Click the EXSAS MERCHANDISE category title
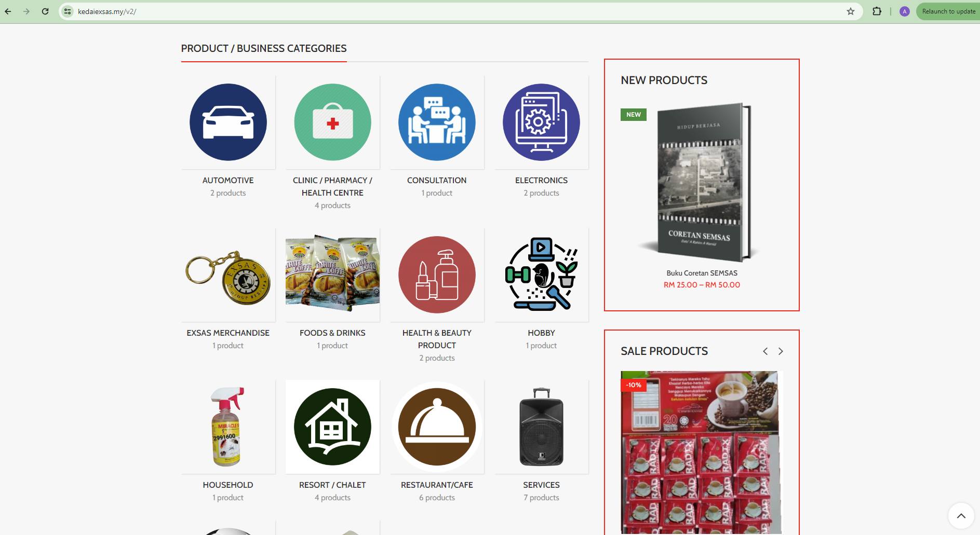 (x=228, y=333)
